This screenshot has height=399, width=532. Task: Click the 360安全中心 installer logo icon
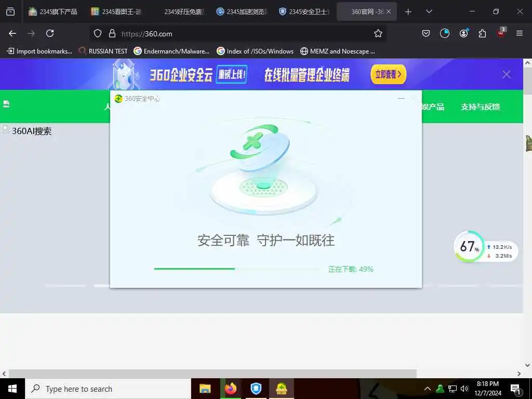118,99
